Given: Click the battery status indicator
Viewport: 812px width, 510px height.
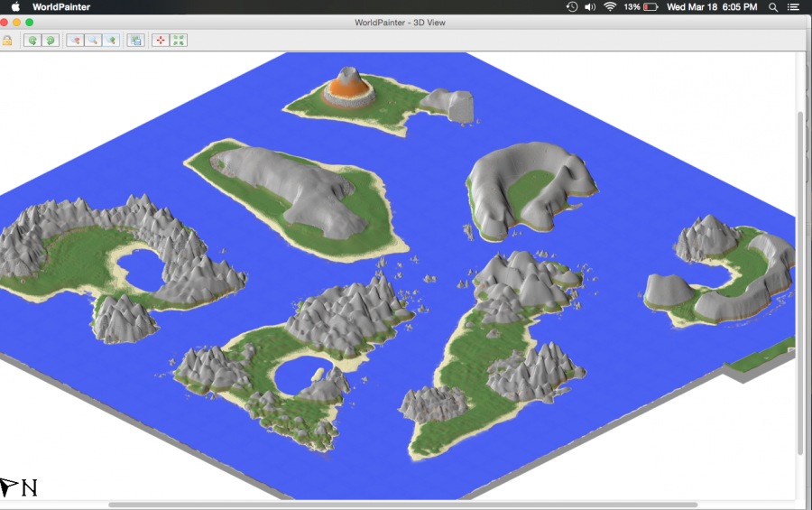Looking at the screenshot, I should click(641, 6).
